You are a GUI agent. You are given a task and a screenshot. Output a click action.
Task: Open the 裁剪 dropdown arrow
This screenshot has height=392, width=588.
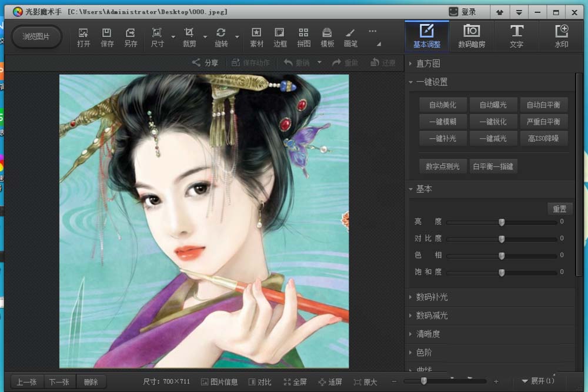tap(205, 36)
